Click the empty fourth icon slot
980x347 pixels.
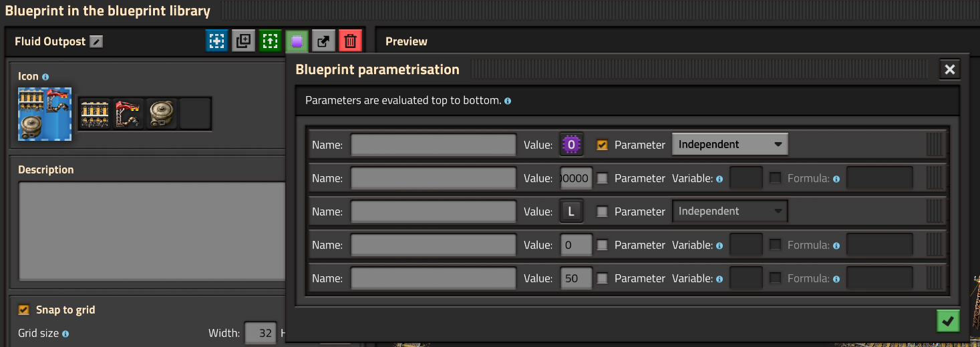pyautogui.click(x=195, y=114)
